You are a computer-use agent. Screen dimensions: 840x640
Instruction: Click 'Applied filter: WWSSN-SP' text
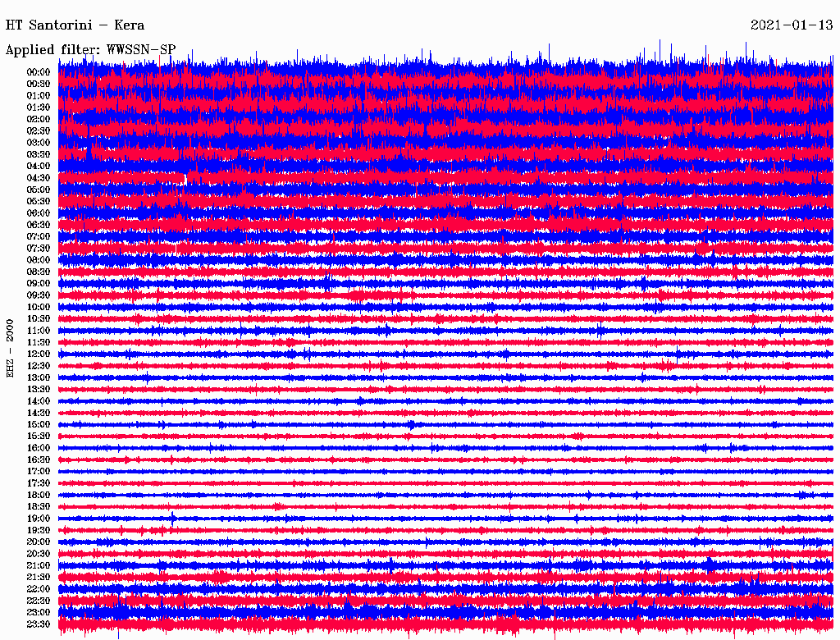click(90, 50)
